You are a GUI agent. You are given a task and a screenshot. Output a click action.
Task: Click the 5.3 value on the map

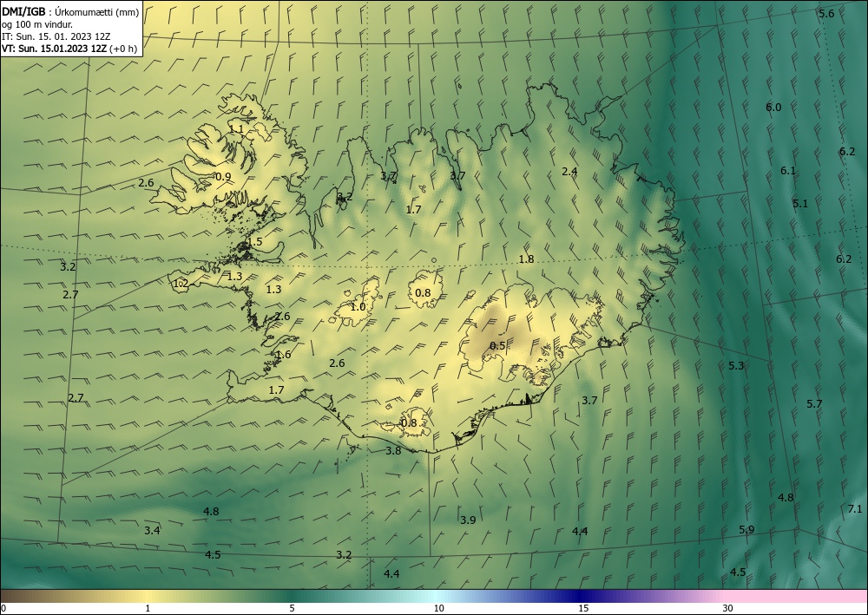736,365
